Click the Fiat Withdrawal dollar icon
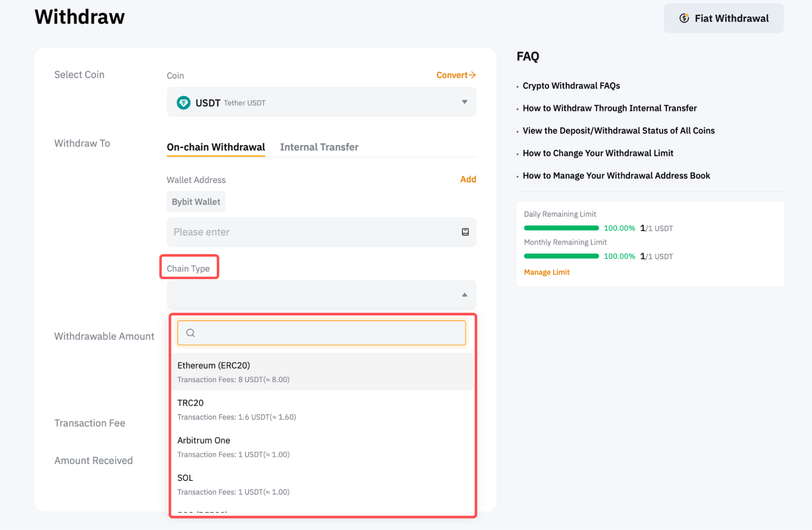 click(684, 18)
